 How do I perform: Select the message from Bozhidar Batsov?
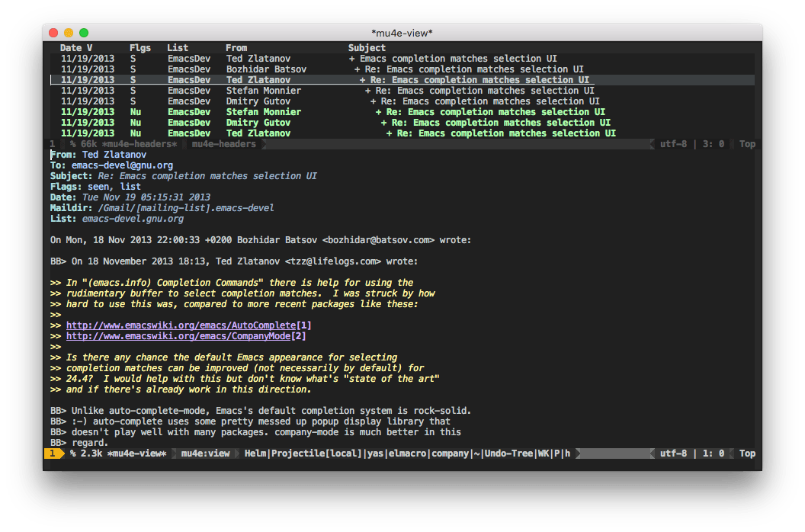pyautogui.click(x=266, y=69)
